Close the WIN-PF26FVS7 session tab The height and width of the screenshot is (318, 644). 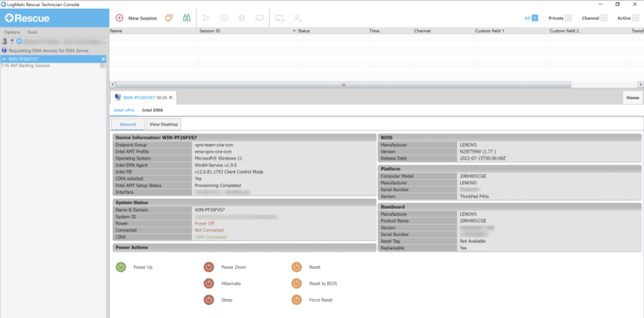pos(171,97)
